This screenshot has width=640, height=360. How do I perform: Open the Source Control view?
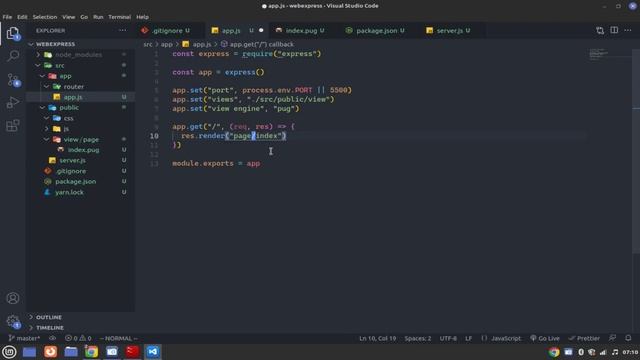(13, 80)
